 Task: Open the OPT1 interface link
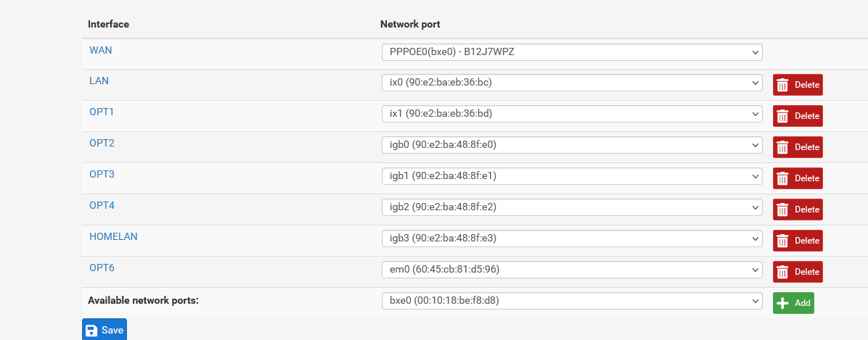click(x=102, y=112)
